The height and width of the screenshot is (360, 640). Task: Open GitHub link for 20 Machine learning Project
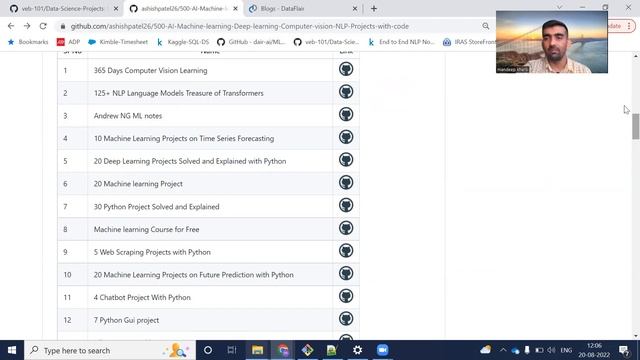click(346, 182)
